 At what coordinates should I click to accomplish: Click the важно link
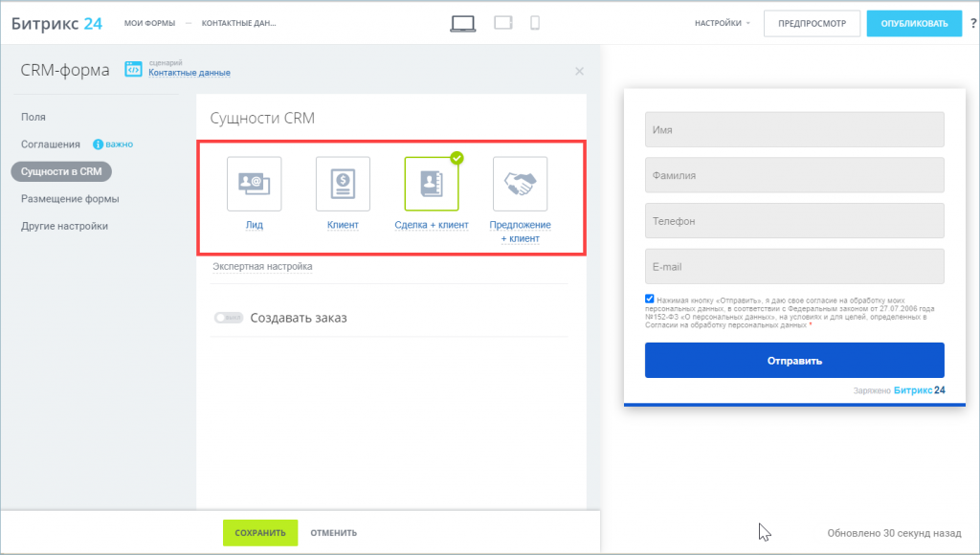(x=119, y=144)
